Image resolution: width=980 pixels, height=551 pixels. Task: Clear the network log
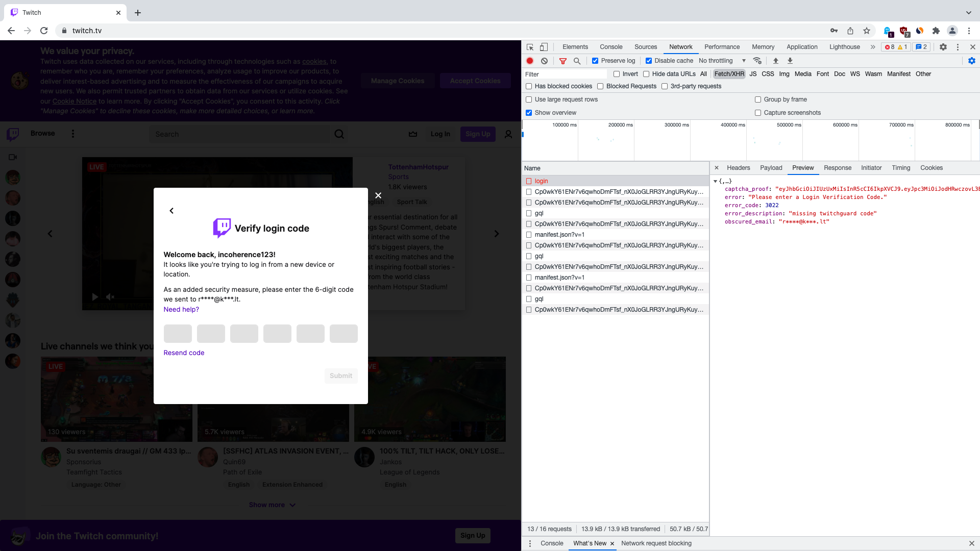click(545, 61)
